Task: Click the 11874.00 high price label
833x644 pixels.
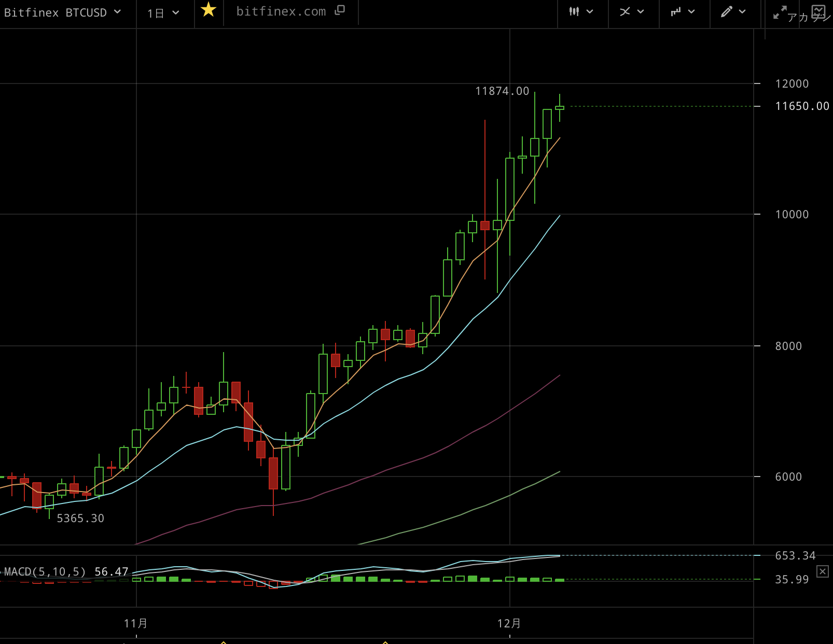Action: (x=502, y=91)
